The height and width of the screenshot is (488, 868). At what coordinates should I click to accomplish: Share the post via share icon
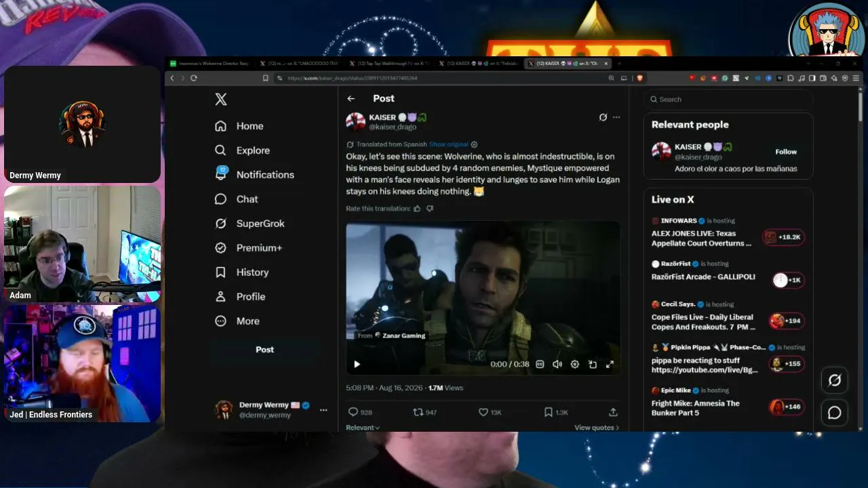coord(613,412)
